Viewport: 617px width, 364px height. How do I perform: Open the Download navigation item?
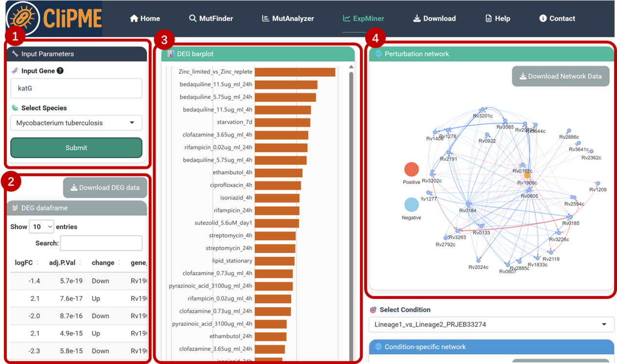pyautogui.click(x=434, y=18)
